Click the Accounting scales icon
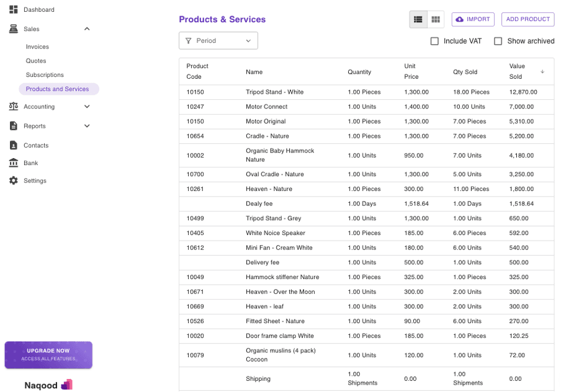Screen dimensions: 561x392 (13, 106)
